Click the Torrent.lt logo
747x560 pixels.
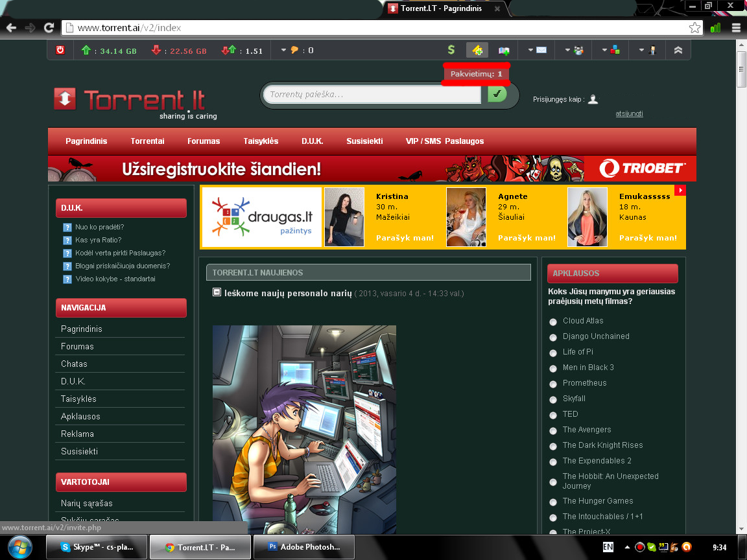[136, 102]
